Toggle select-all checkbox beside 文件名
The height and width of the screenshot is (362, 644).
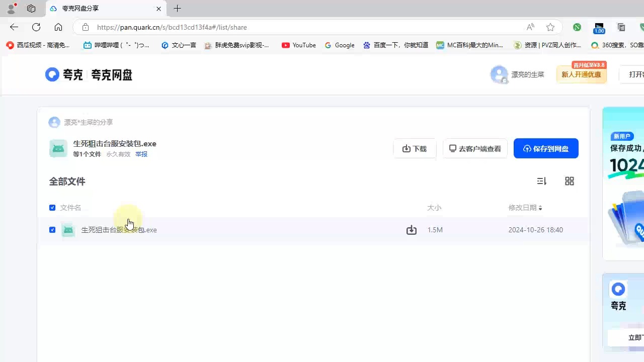[x=52, y=208]
